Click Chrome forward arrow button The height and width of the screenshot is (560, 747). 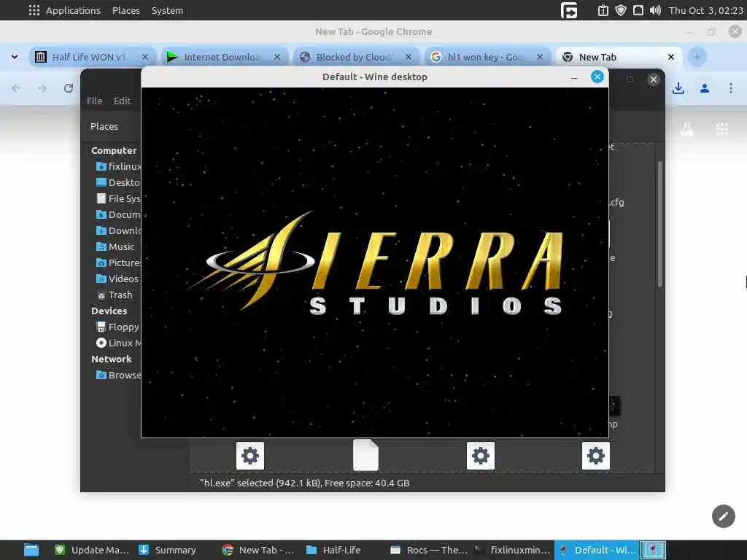[x=42, y=88]
